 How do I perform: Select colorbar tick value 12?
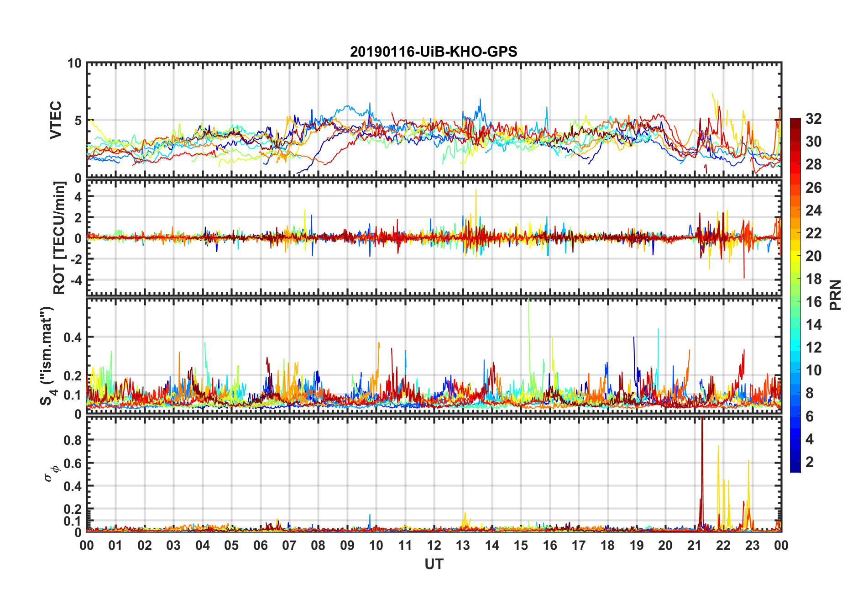(x=814, y=348)
